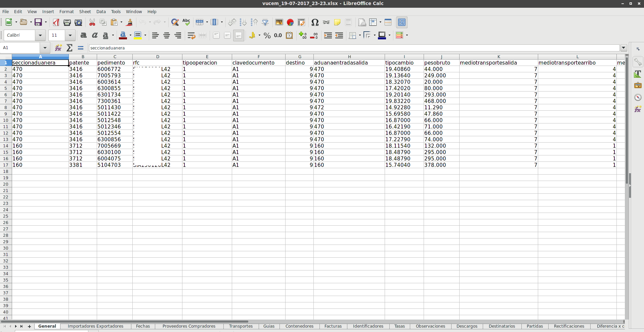Toggle the Show Draw Functions button
Image resolution: width=644 pixels, height=332 pixels.
tap(402, 23)
